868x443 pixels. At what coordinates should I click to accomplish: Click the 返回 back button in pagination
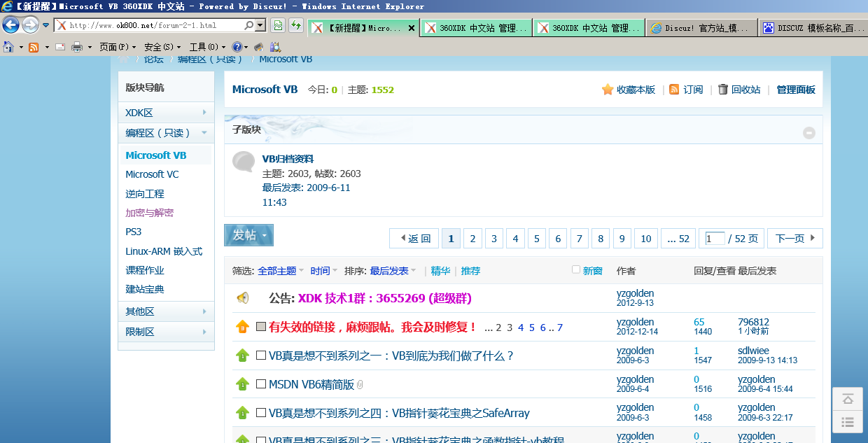415,239
